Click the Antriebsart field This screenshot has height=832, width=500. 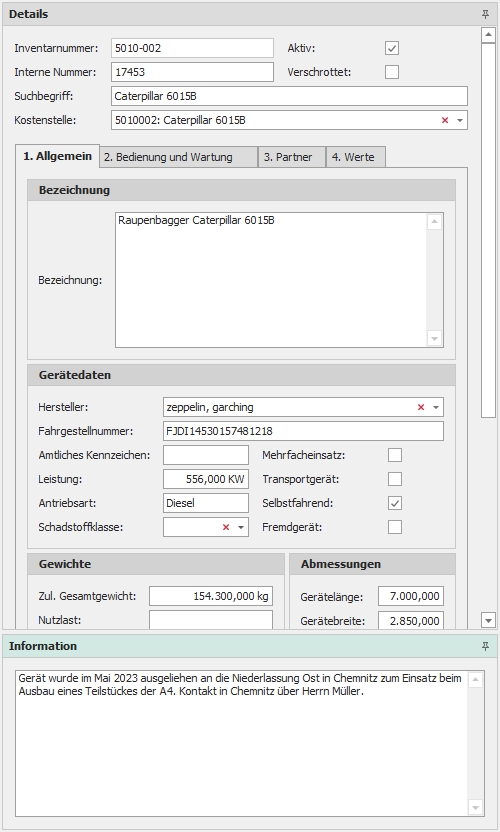tap(206, 503)
